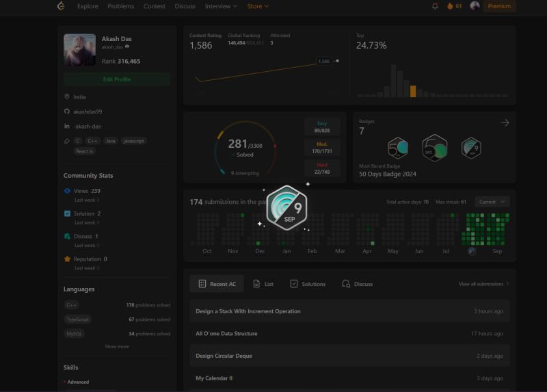Click the Solution checkbox icon in Community Stats
Viewport: 547px width, 392px height.
coord(67,213)
